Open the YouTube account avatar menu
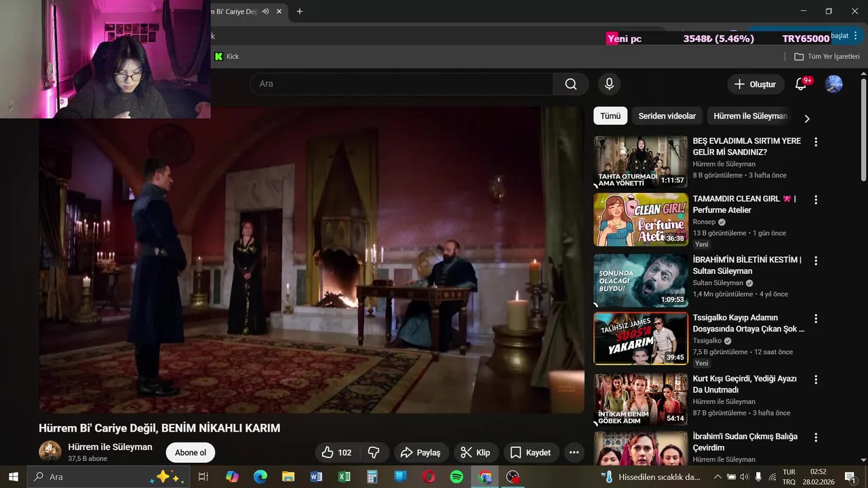The image size is (868, 488). coord(833,84)
